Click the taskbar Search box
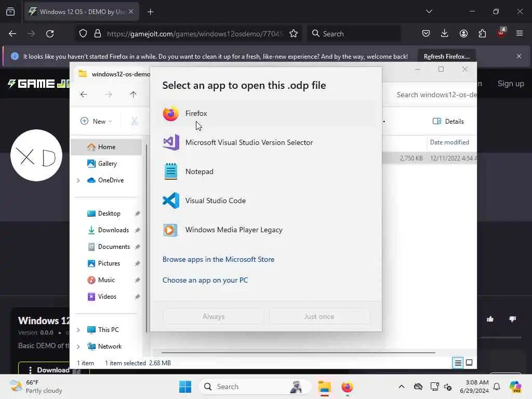The image size is (532, 399). [255, 387]
